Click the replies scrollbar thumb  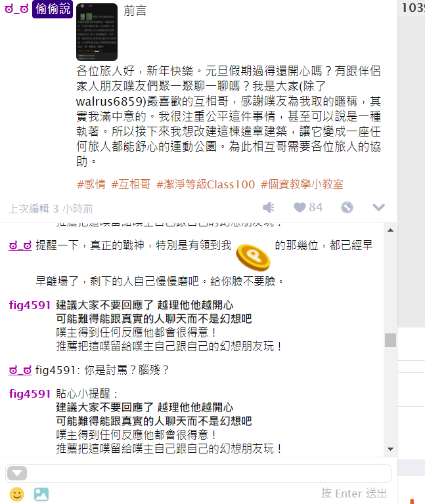pyautogui.click(x=390, y=340)
